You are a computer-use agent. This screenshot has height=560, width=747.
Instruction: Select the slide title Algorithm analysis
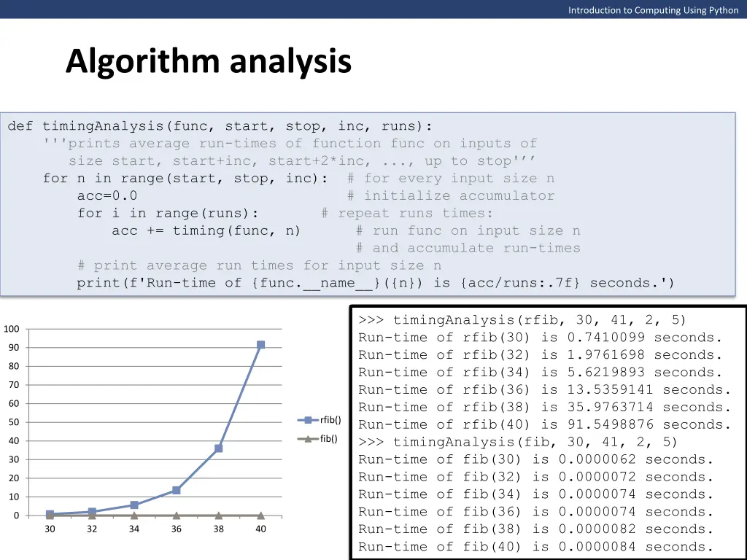click(209, 62)
